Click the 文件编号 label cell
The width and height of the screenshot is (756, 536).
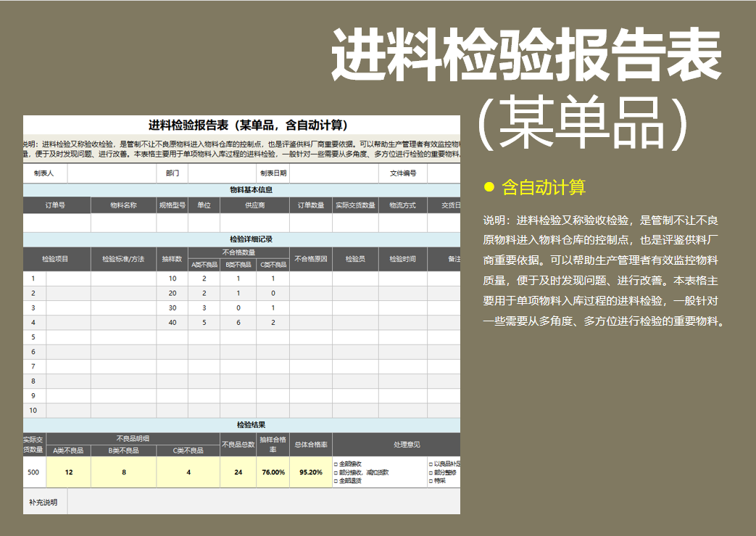(403, 173)
